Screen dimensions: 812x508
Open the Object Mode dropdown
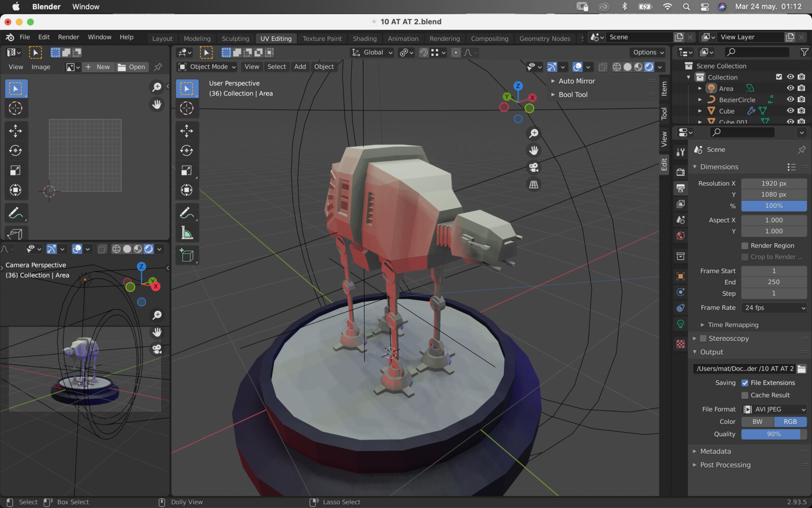point(207,67)
